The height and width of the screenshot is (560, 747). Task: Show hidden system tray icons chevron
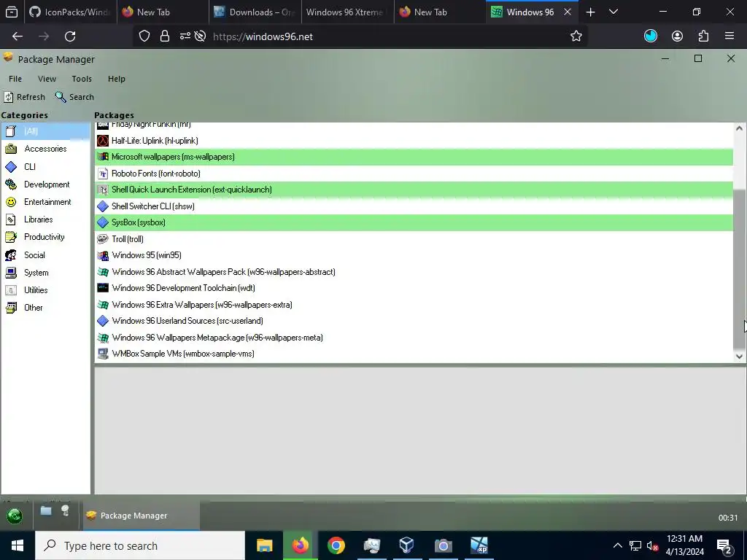coord(617,545)
